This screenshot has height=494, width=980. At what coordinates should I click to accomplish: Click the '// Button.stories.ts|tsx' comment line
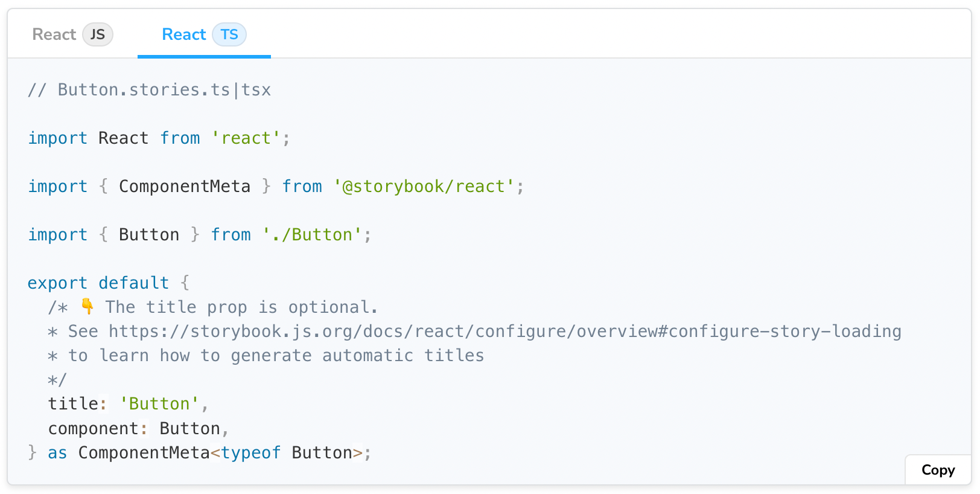(149, 89)
